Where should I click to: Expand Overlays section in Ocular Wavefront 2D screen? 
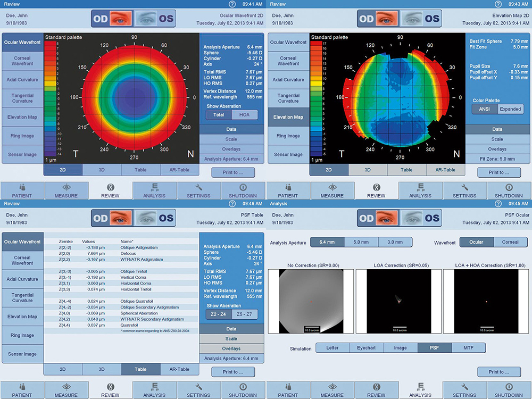(231, 149)
